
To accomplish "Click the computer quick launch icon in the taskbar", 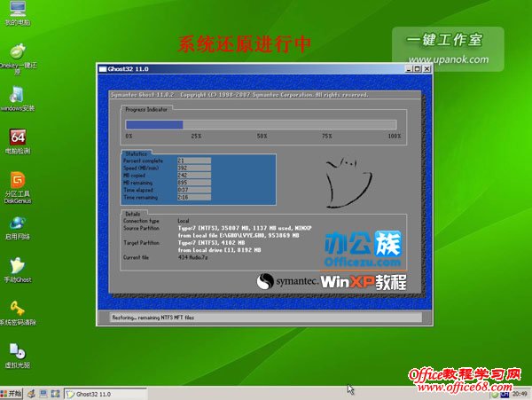I will 43,394.
